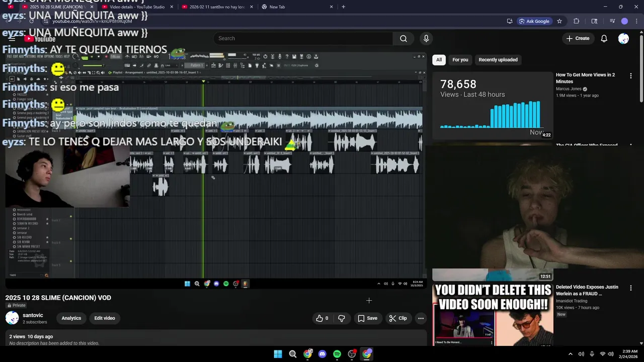Open Spotify from the taskbar

pos(337,354)
